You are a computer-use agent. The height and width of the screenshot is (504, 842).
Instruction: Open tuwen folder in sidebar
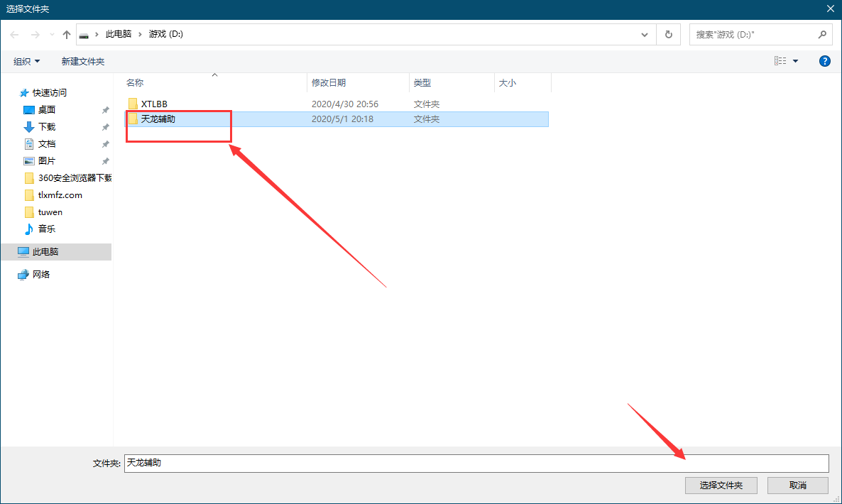pos(43,212)
